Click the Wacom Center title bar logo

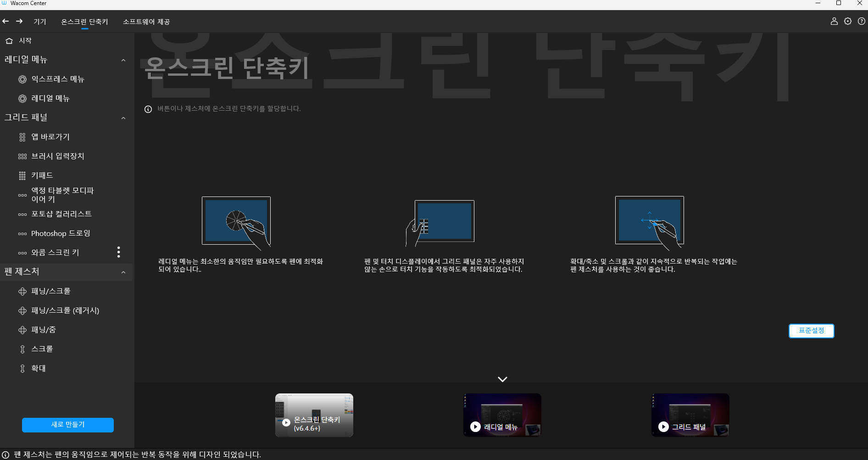pos(5,3)
